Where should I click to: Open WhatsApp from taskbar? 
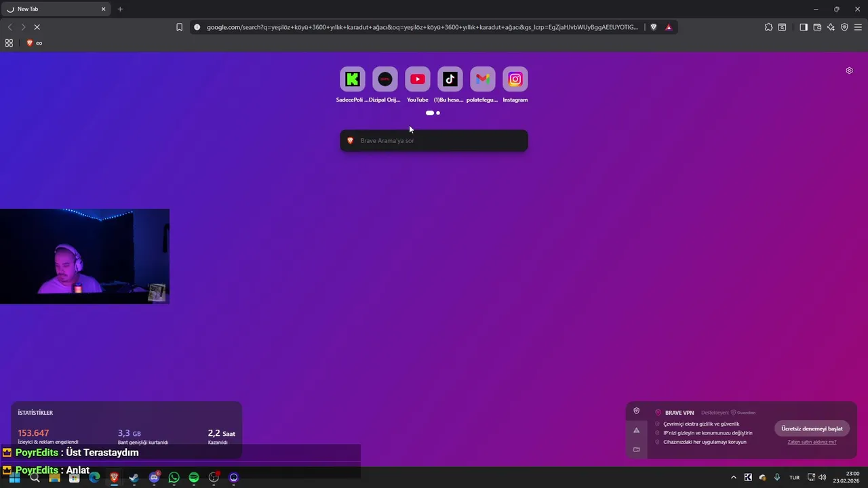tap(174, 477)
